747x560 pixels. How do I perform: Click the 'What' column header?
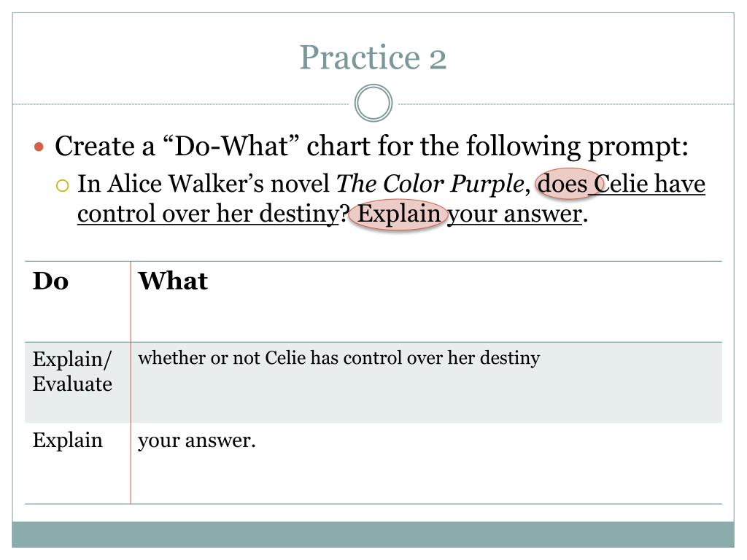[173, 281]
